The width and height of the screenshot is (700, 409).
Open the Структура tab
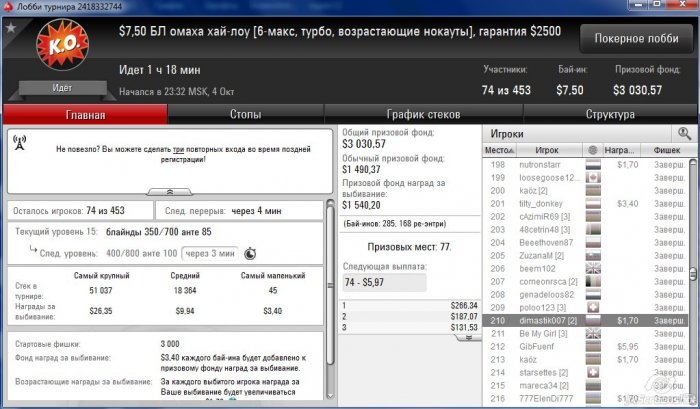pos(610,115)
